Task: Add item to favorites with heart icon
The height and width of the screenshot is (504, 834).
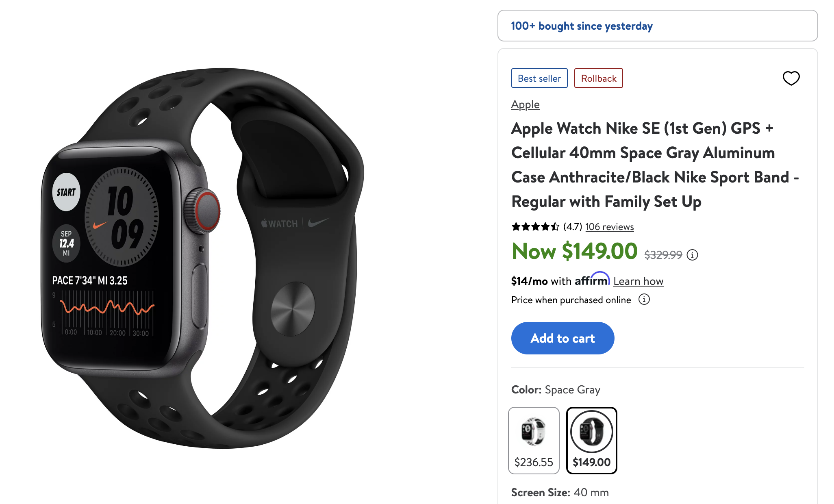Action: point(791,78)
